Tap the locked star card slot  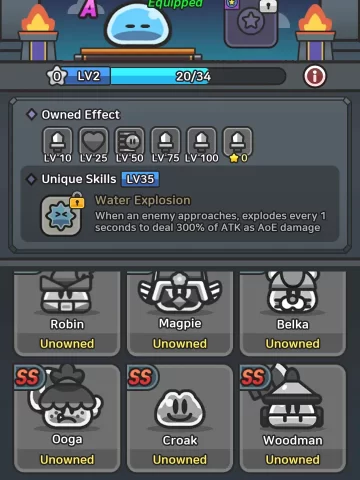point(251,22)
